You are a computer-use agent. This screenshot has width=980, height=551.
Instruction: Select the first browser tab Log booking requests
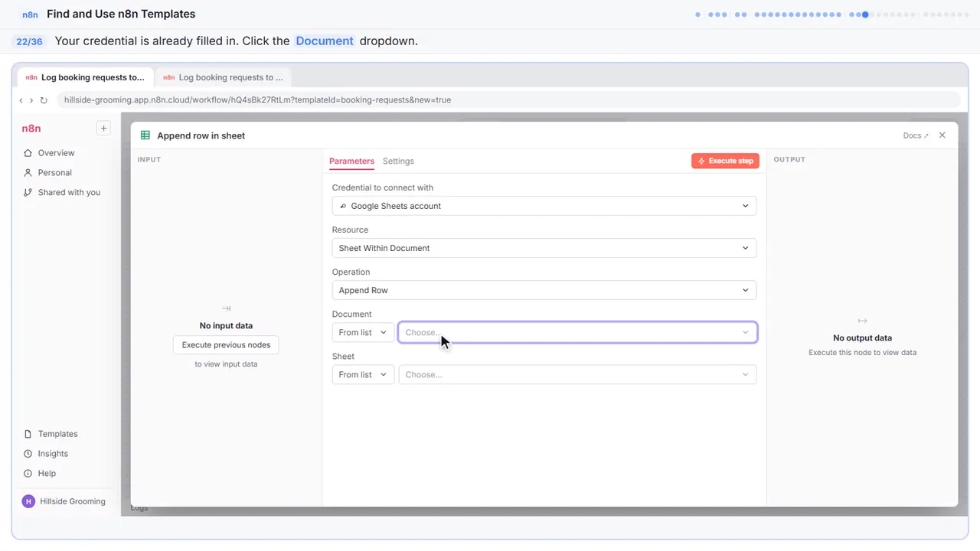[x=86, y=77]
